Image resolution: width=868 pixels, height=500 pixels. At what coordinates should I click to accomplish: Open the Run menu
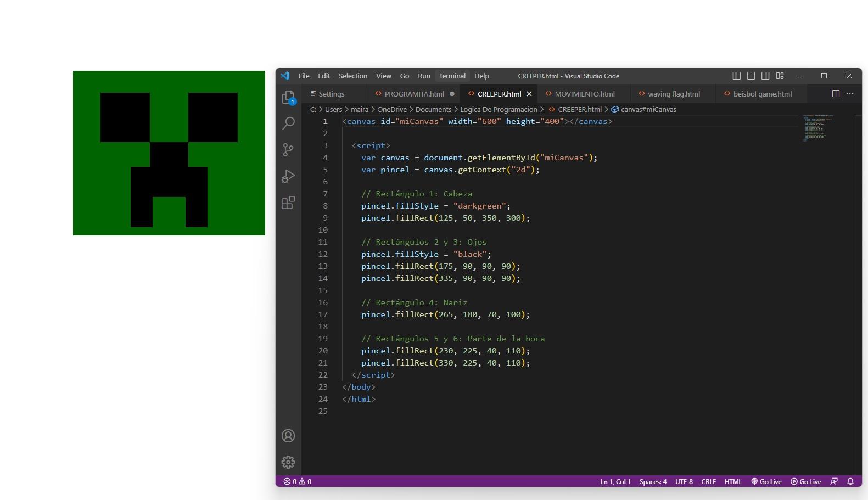(x=424, y=76)
